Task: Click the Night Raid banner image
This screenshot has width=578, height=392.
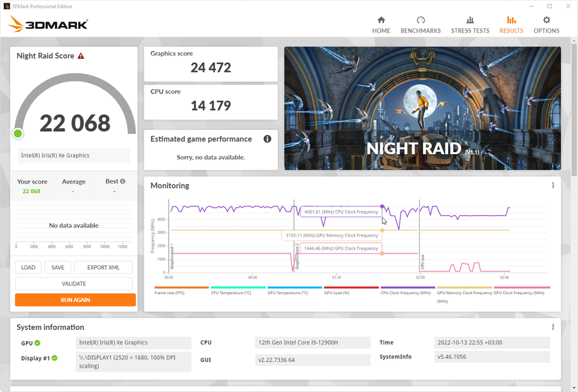Action: point(423,108)
